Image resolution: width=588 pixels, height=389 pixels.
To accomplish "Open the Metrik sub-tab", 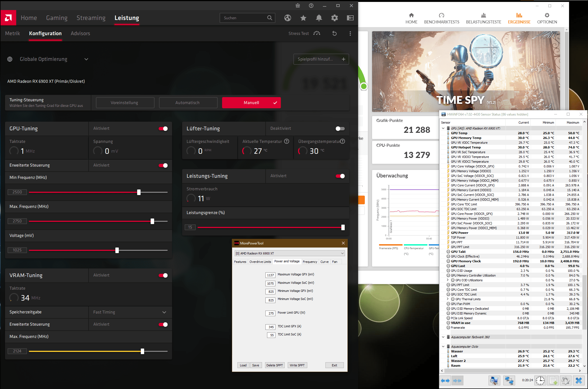I will point(13,33).
